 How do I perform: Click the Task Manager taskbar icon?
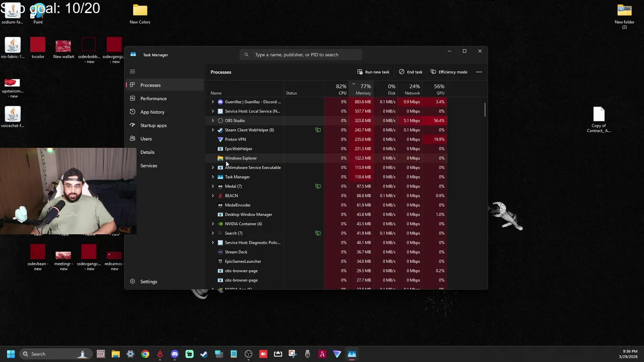tap(352, 354)
